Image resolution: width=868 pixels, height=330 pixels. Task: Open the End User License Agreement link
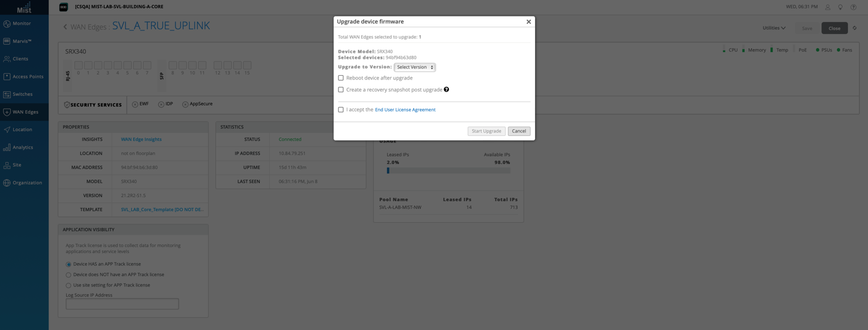(x=405, y=110)
